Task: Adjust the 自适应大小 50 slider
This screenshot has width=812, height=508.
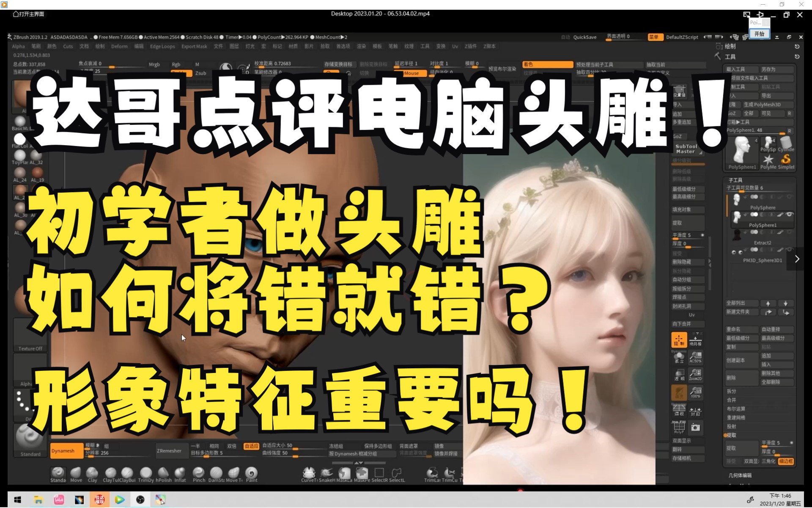Action: 294,446
